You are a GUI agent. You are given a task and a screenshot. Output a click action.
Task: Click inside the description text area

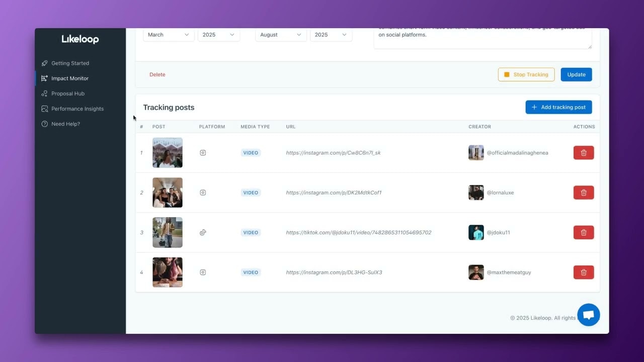(483, 38)
